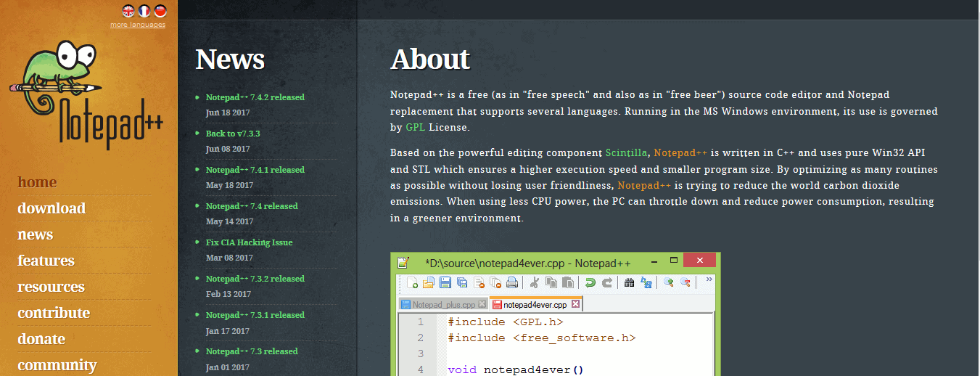Switch to the Notepad_plus.cpp tab
980x376 pixels.
coord(443,304)
